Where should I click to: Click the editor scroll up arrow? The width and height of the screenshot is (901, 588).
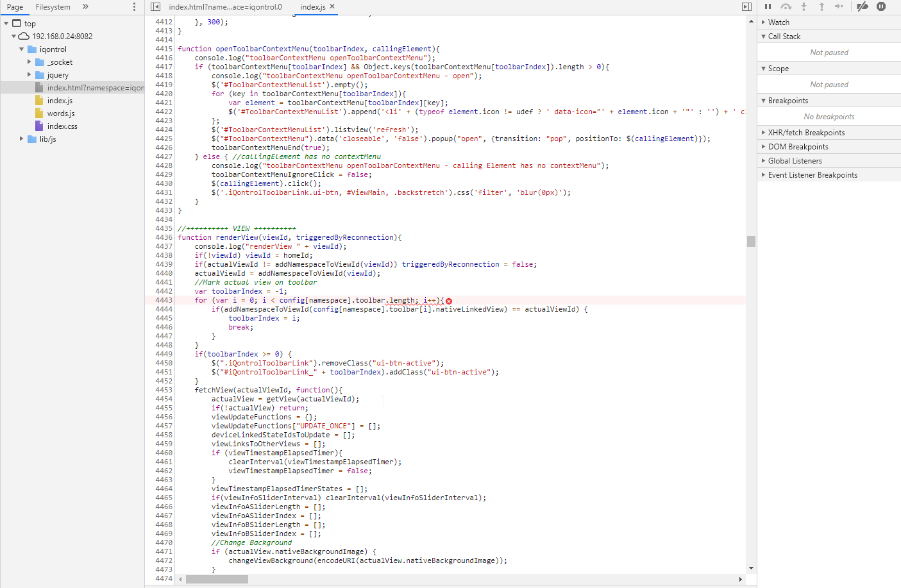[751, 21]
